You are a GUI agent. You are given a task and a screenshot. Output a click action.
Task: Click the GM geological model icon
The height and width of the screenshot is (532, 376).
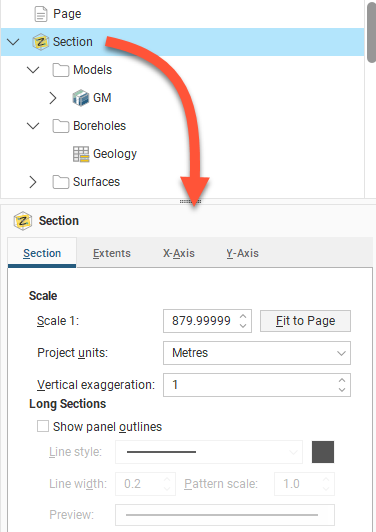pyautogui.click(x=81, y=98)
